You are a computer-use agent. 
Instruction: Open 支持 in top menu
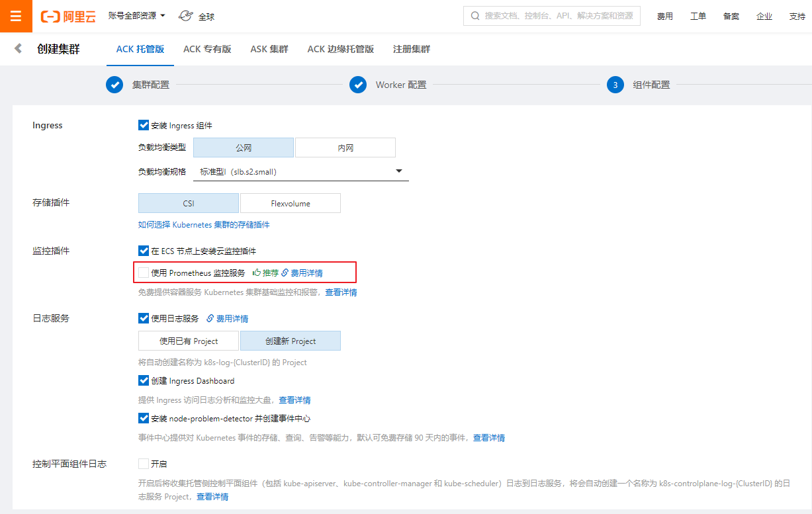coord(797,17)
